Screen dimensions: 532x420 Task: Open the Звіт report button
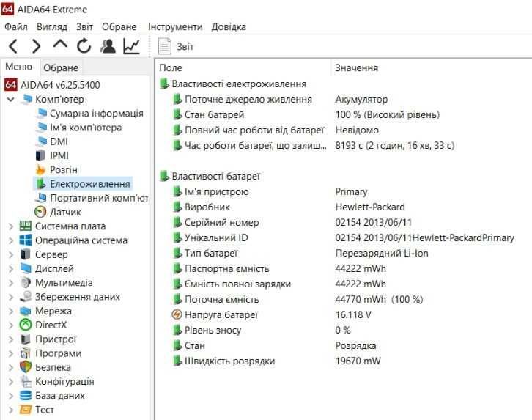coord(177,46)
